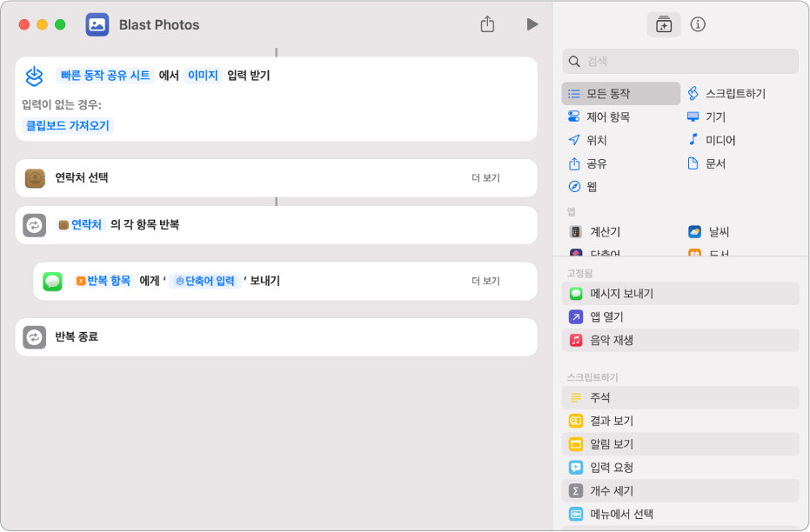Screen dimensions: 810x532
Task: Add 음악 재생 pinned action
Action: tap(680, 340)
